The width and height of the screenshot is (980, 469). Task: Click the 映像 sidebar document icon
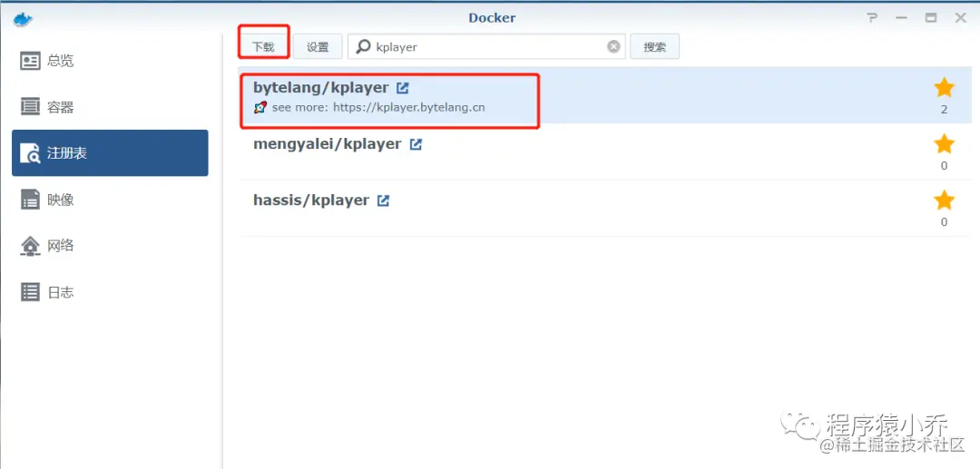click(x=31, y=200)
